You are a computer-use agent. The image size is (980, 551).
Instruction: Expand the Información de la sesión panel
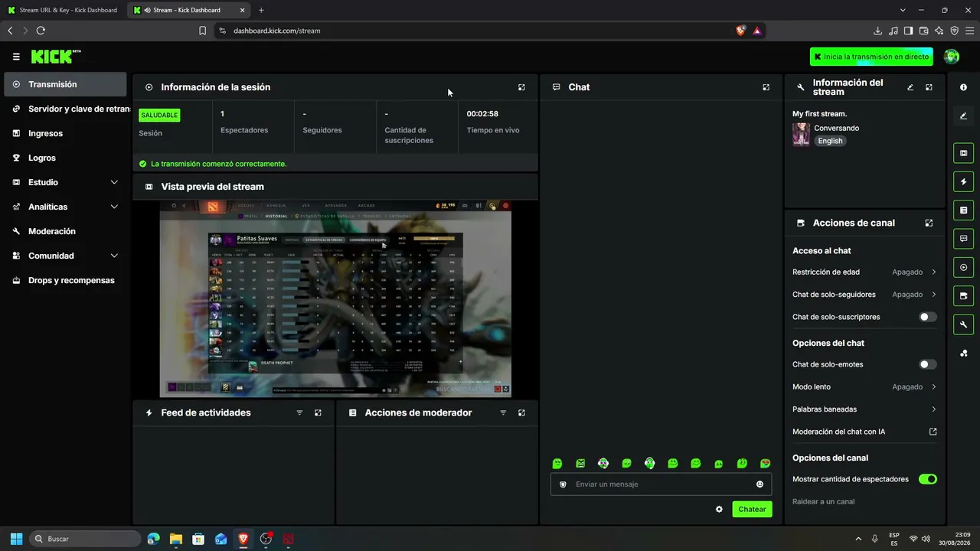coord(521,87)
